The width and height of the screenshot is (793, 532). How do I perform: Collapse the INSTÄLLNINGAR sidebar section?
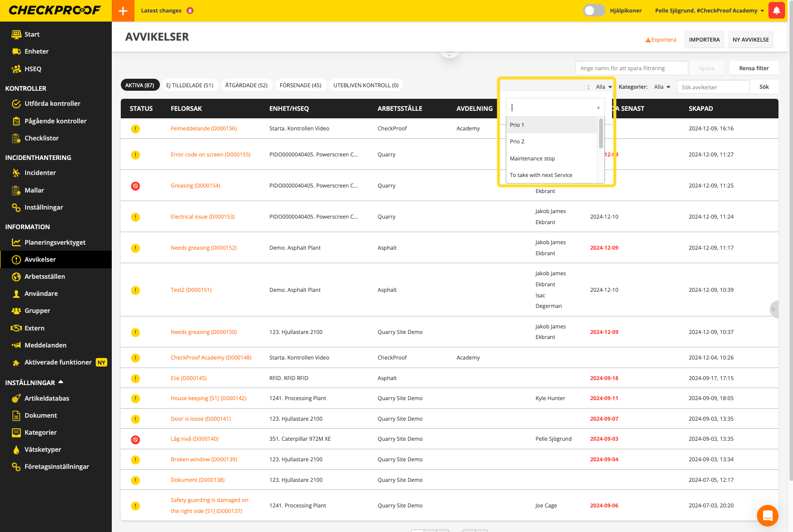point(61,382)
